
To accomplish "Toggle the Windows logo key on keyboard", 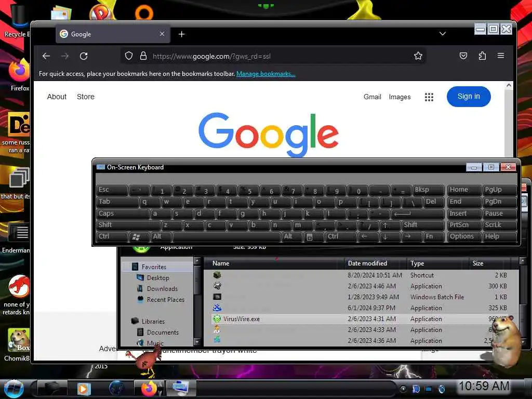I will 139,237.
